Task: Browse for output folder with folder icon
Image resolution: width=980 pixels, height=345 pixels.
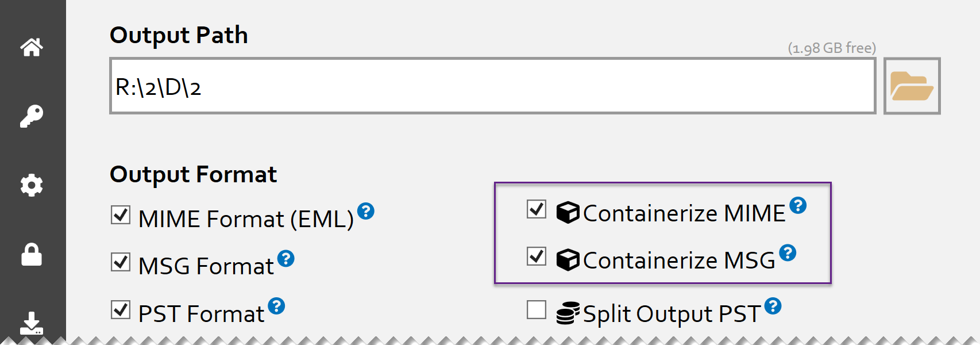Action: (912, 86)
